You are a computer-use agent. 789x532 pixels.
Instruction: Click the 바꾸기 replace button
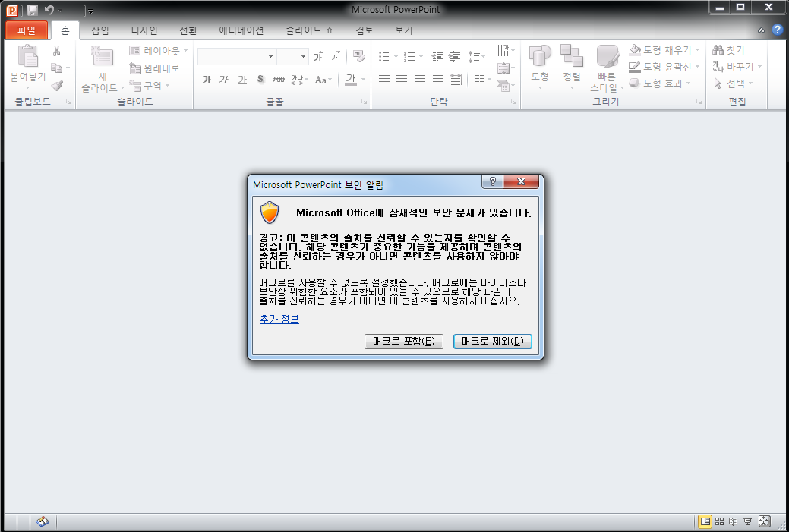pyautogui.click(x=737, y=66)
